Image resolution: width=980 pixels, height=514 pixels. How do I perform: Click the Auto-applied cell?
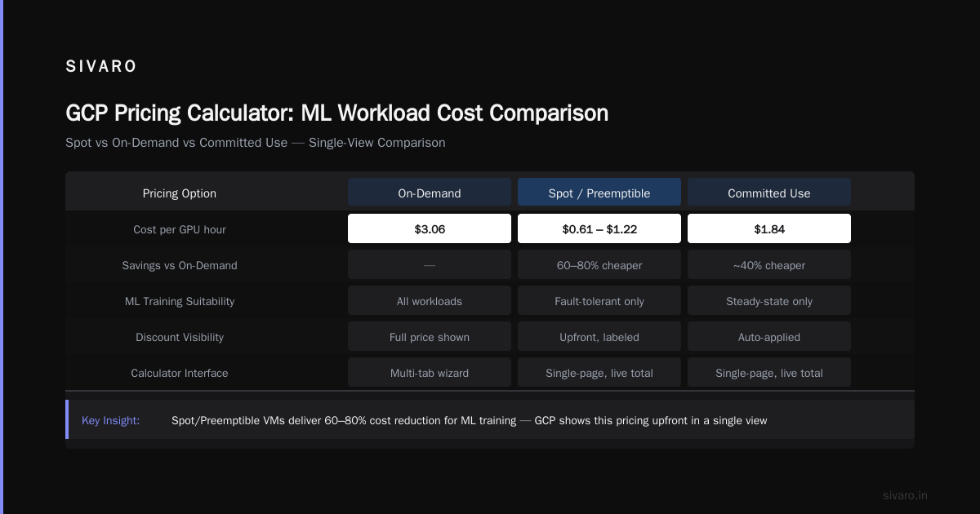pos(769,337)
